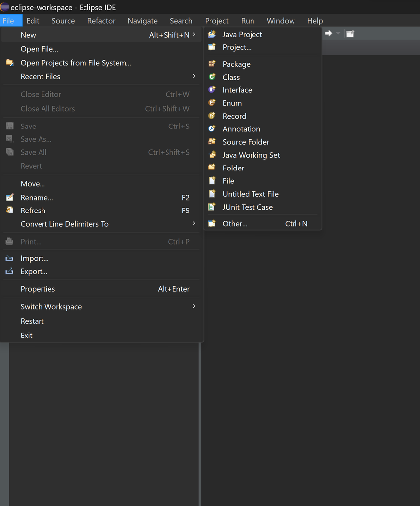Open the Refactor menu
The height and width of the screenshot is (506, 420).
(x=101, y=21)
